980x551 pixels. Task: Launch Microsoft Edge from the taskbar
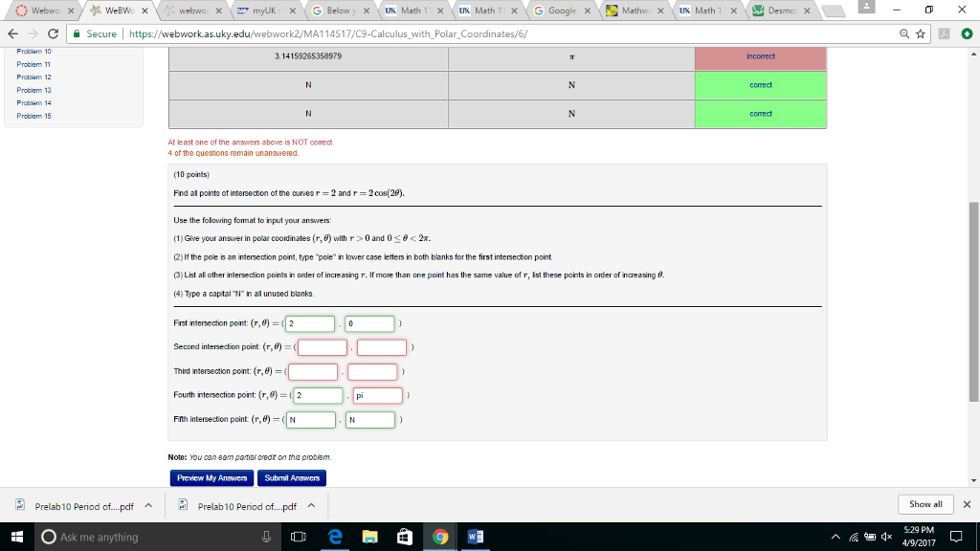click(x=334, y=537)
